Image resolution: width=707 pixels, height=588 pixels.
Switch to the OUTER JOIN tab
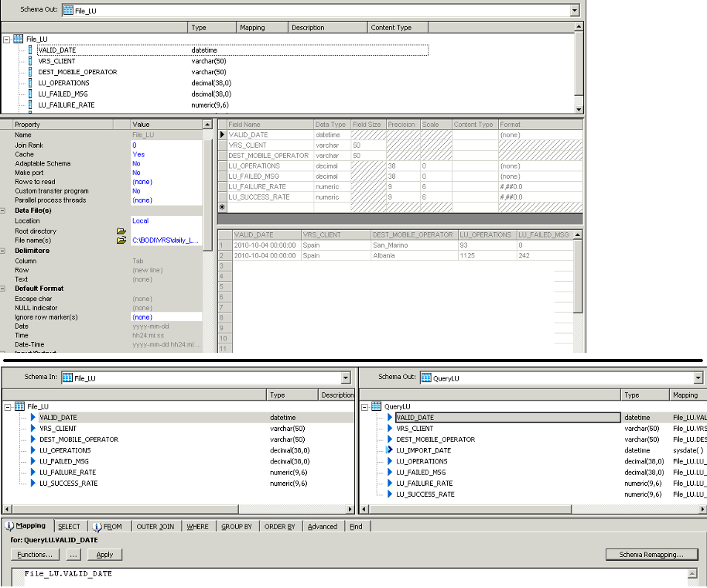[155, 527]
